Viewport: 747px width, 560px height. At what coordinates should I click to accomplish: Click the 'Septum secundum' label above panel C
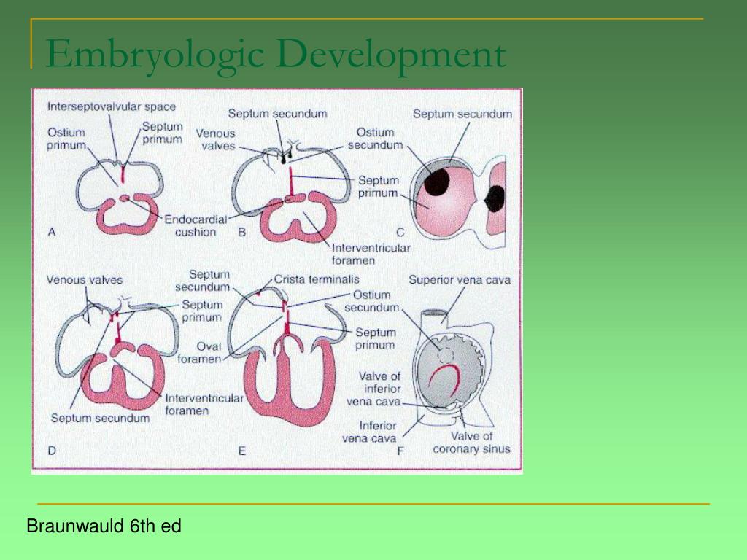462,114
